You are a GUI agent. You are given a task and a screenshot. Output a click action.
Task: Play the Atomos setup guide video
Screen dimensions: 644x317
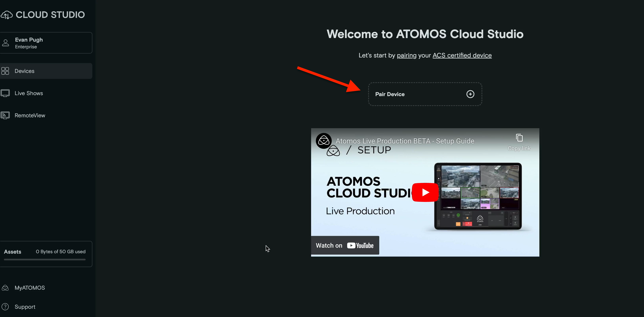coord(425,192)
